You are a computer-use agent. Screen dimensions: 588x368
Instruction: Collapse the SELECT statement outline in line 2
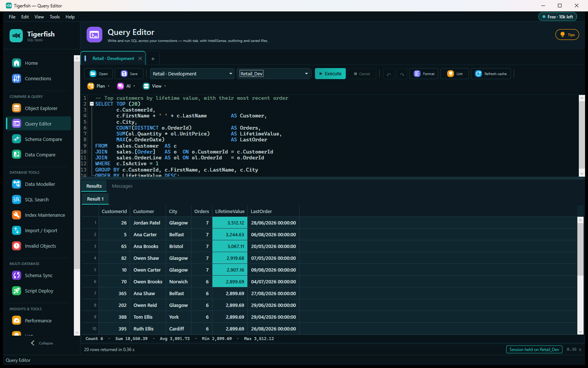tap(92, 104)
